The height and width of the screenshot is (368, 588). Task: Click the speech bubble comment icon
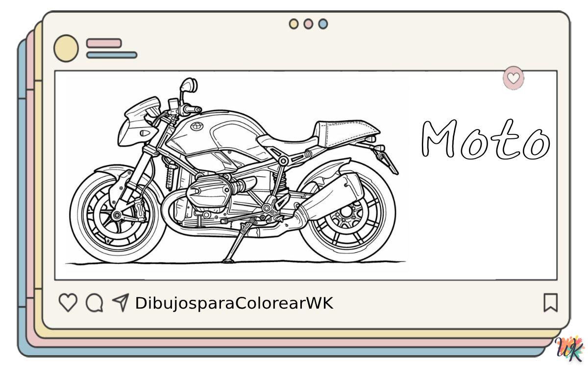(94, 303)
